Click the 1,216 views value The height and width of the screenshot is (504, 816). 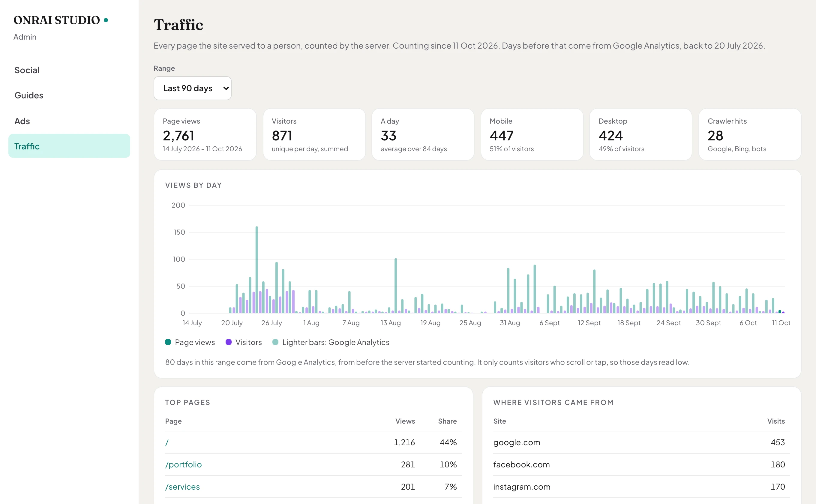click(404, 442)
